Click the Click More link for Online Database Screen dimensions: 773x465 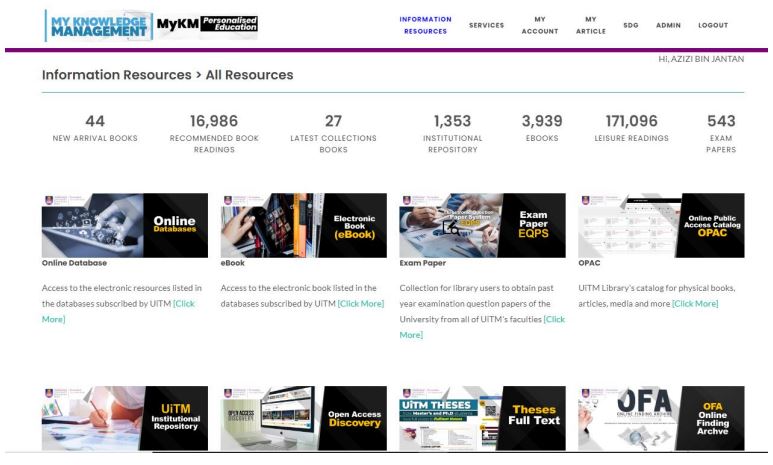click(x=184, y=304)
